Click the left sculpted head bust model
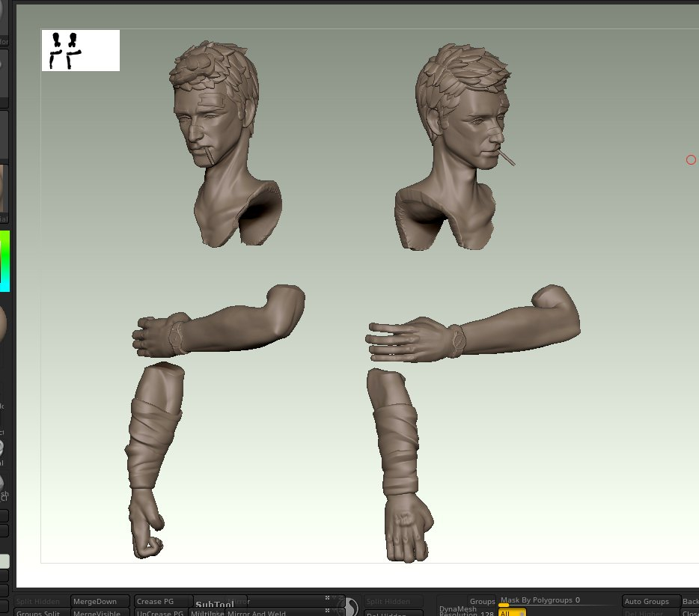This screenshot has width=699, height=616. 223,142
